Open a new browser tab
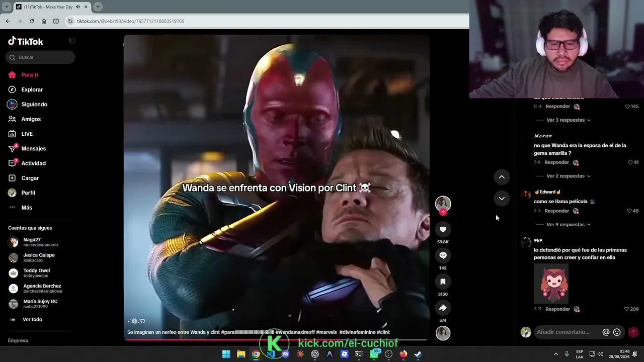 coord(98,7)
